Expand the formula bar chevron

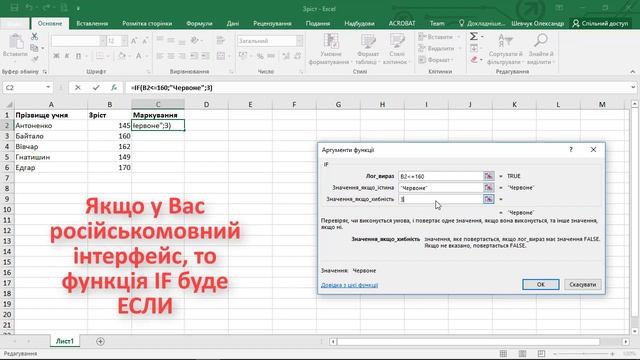[x=633, y=87]
